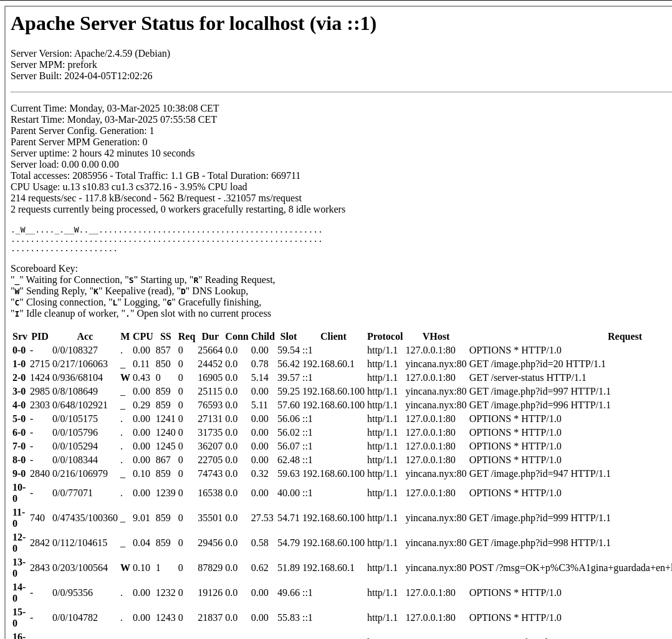
Task: Click the VHost column header
Action: tap(436, 337)
